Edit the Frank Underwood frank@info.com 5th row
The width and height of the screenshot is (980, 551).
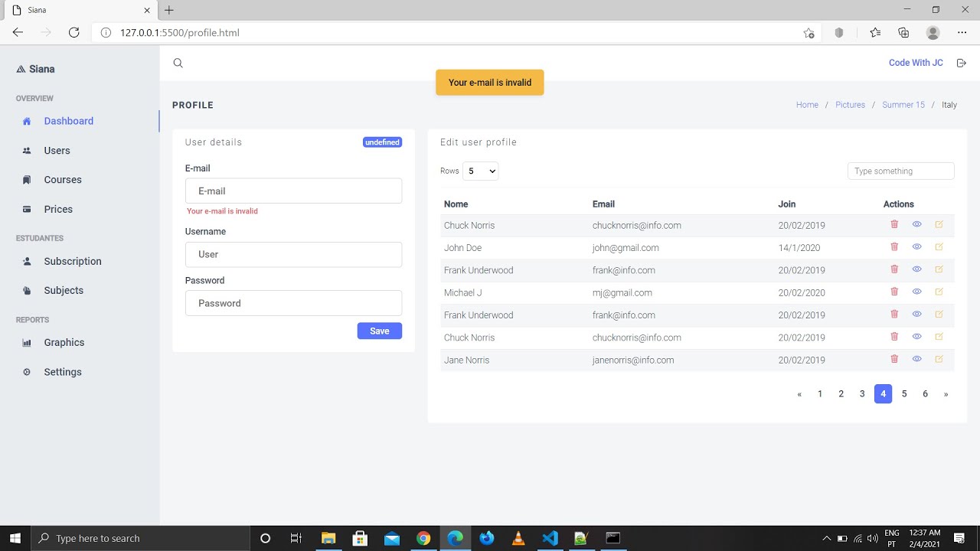[x=939, y=314]
